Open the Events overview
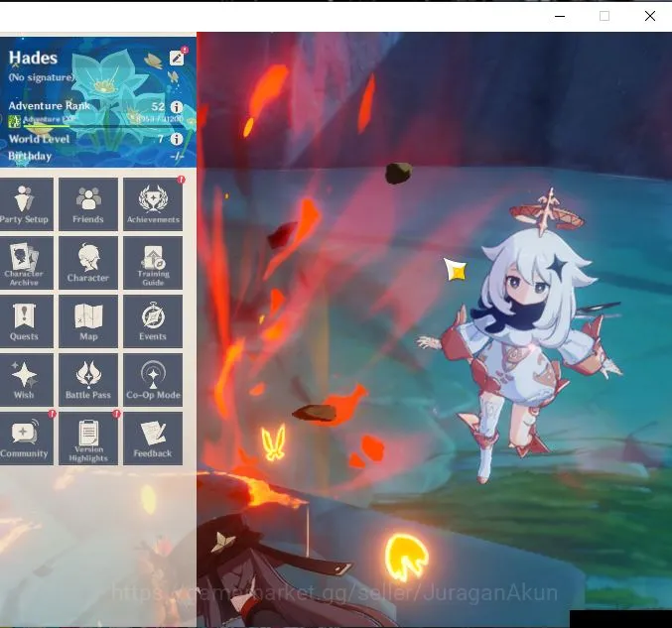Image resolution: width=672 pixels, height=628 pixels. pos(153,321)
